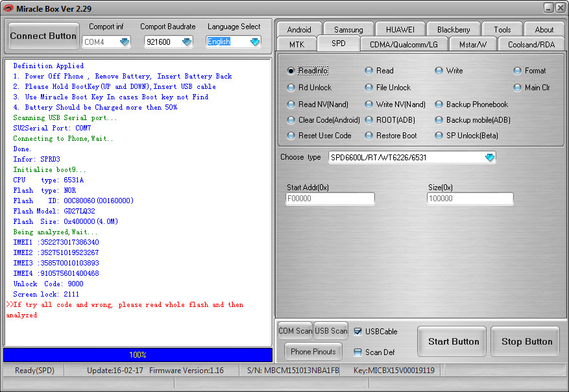The width and height of the screenshot is (569, 392).
Task: Click the IMEI2 :352751019523267 log line
Action: [56, 252]
